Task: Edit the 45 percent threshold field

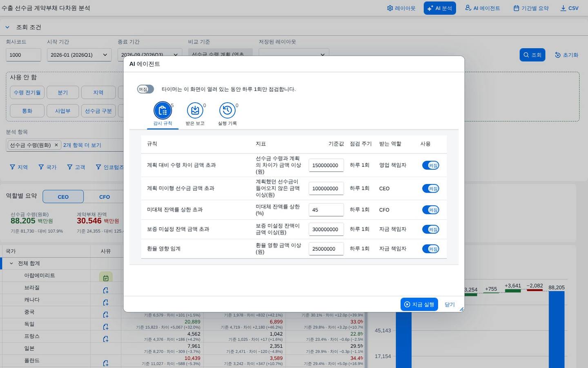Action: point(326,210)
